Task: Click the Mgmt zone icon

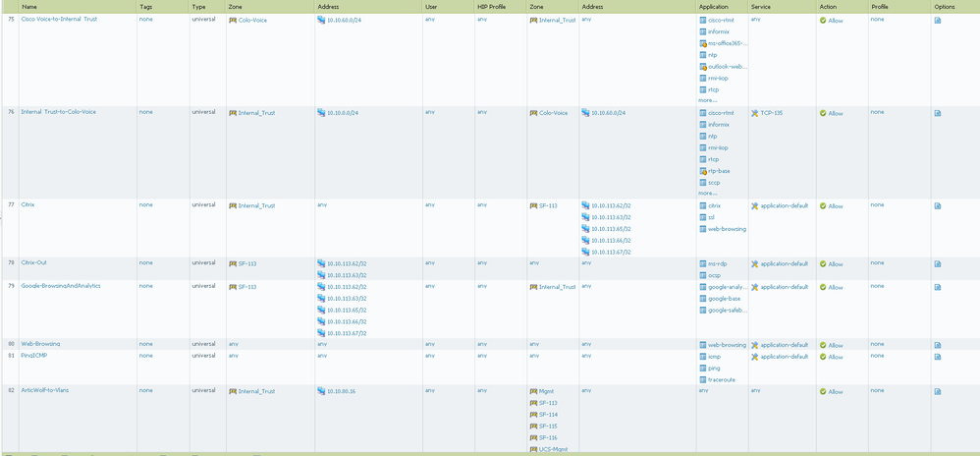Action: tap(534, 391)
